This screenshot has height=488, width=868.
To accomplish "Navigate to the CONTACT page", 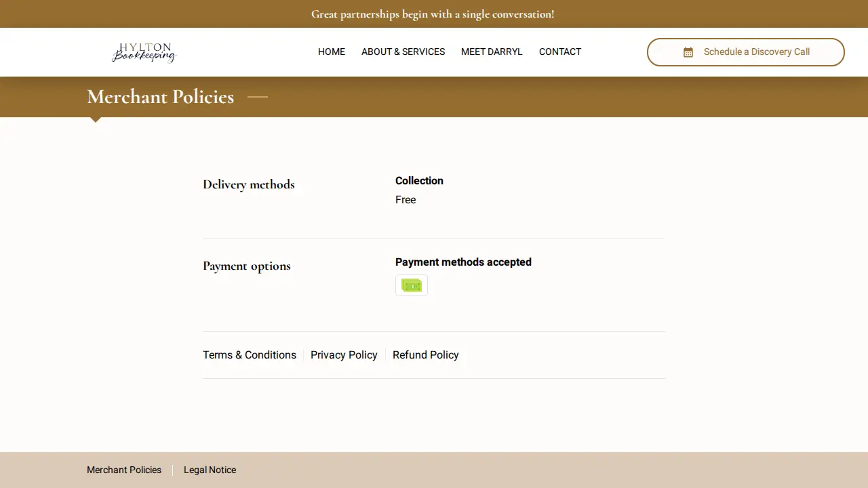I will (560, 52).
